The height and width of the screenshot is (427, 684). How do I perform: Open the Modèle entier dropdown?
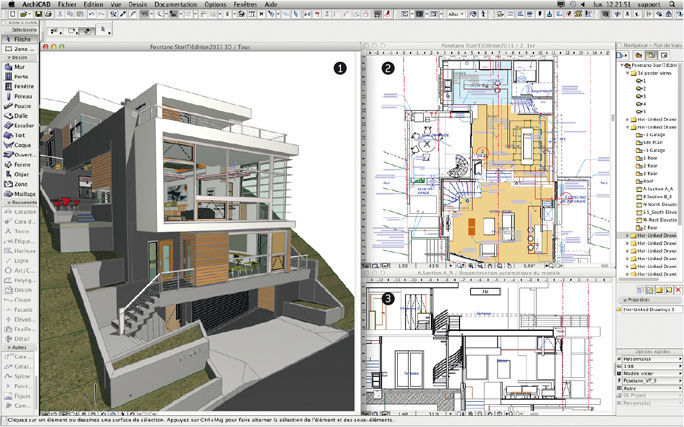pos(649,374)
